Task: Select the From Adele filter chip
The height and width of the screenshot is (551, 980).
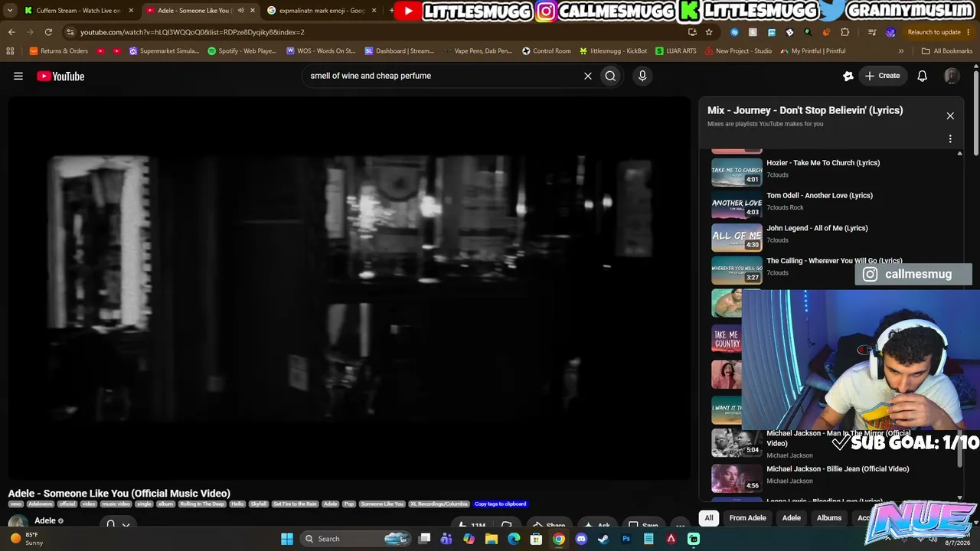Action: tap(747, 518)
